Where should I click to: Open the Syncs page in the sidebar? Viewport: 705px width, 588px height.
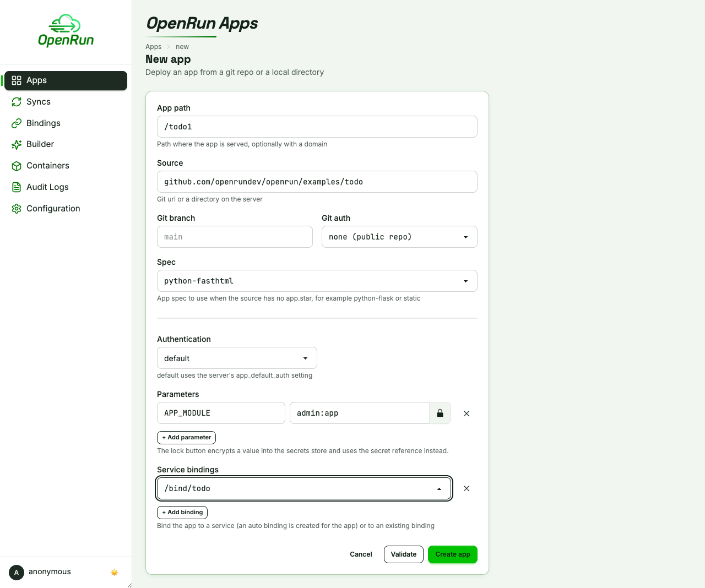pyautogui.click(x=66, y=102)
